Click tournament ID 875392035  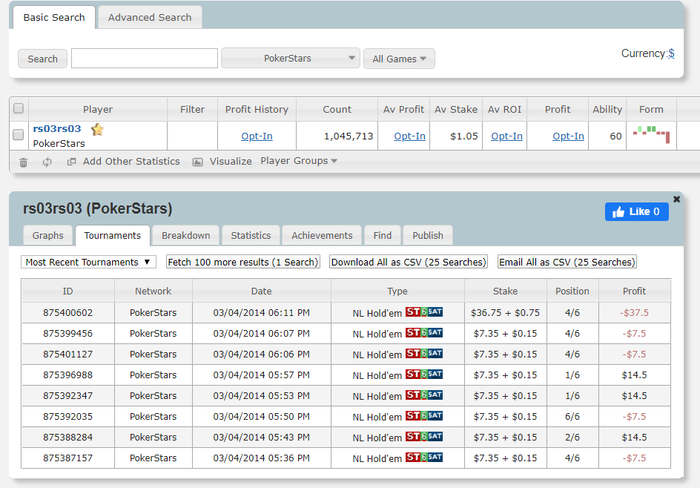click(x=68, y=417)
